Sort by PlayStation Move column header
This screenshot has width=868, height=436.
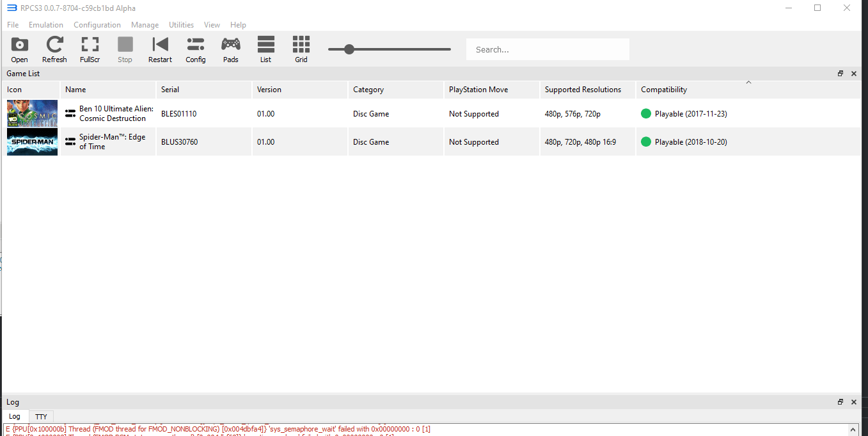[492, 90]
